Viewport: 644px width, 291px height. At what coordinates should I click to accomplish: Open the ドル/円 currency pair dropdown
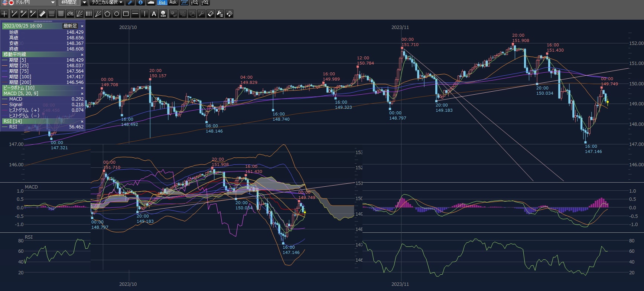point(53,3)
